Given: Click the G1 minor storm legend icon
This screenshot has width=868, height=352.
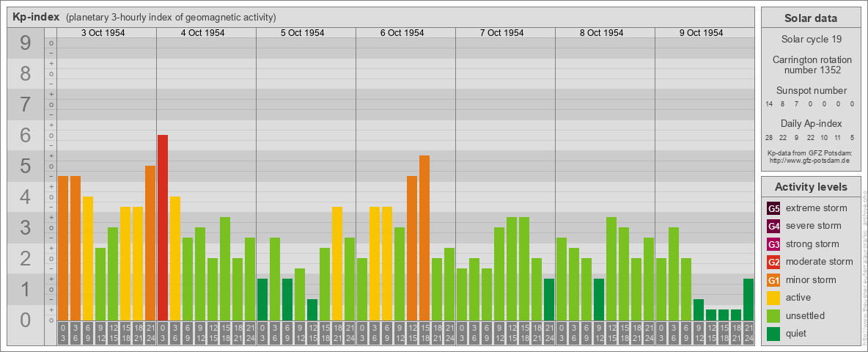Looking at the screenshot, I should coord(773,280).
